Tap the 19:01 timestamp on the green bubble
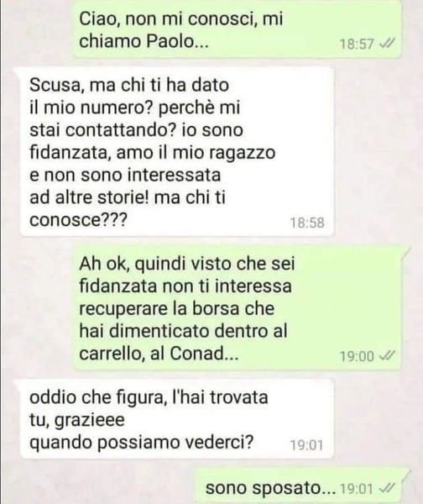This screenshot has width=423, height=504. coord(356,489)
